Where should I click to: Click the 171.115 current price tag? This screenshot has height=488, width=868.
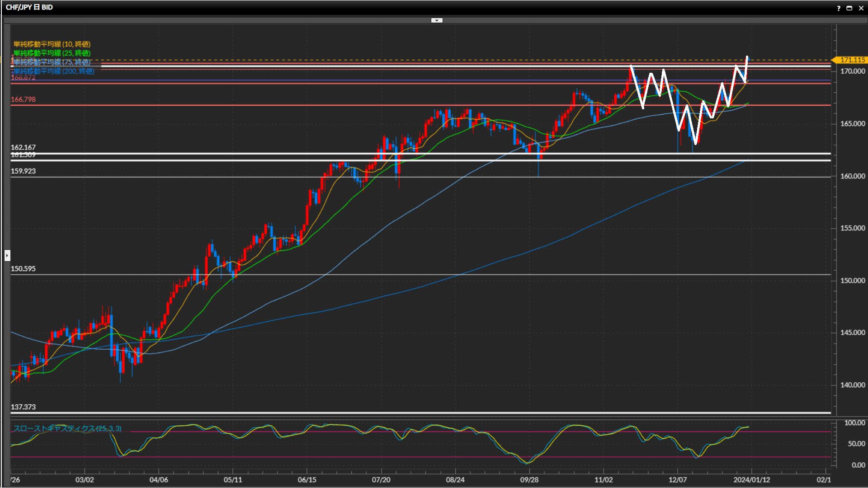852,60
